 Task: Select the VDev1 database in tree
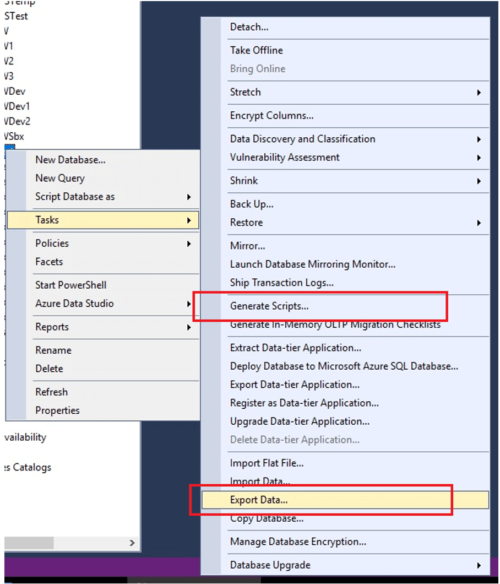[17, 106]
